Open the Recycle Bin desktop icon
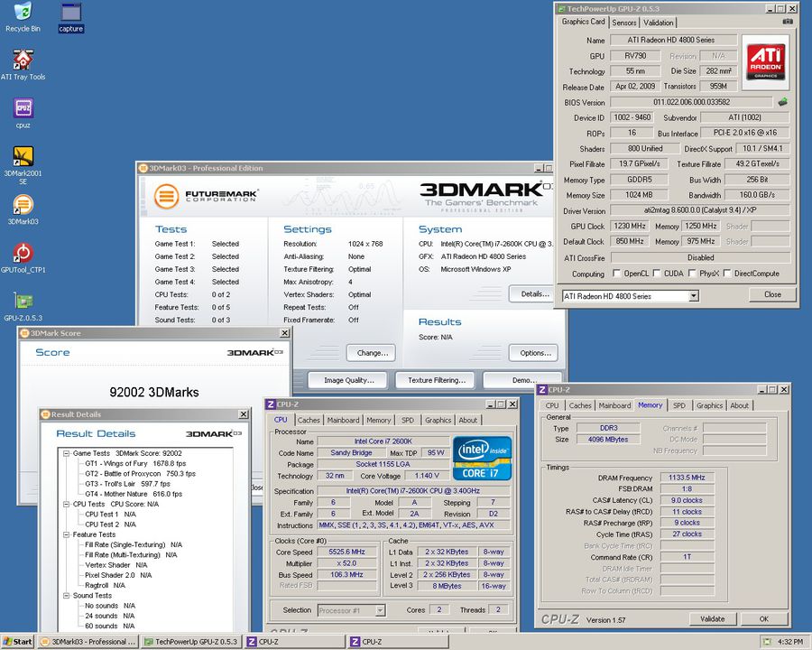 click(x=23, y=17)
